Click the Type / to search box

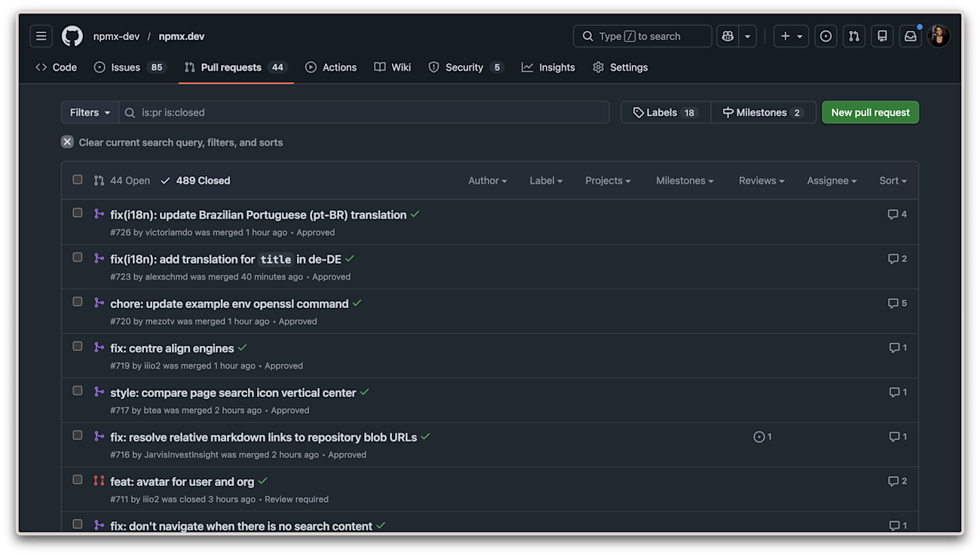(x=642, y=36)
